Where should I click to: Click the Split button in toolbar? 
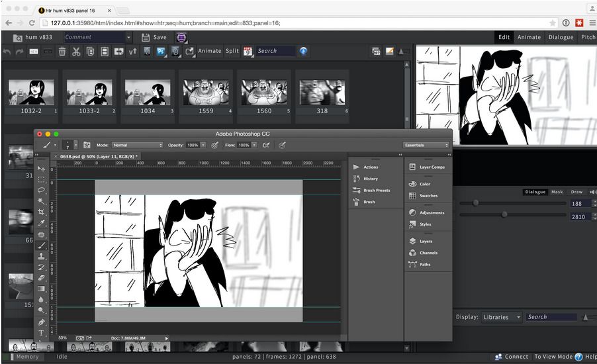[232, 51]
